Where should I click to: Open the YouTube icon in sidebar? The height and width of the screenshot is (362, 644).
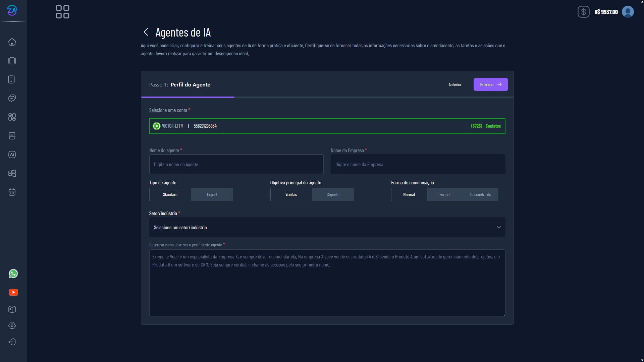coord(13,292)
